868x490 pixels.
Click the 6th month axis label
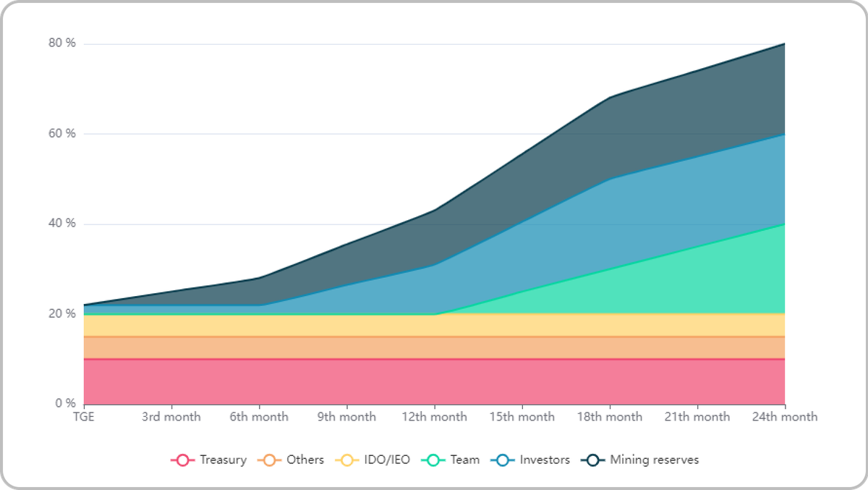(259, 417)
